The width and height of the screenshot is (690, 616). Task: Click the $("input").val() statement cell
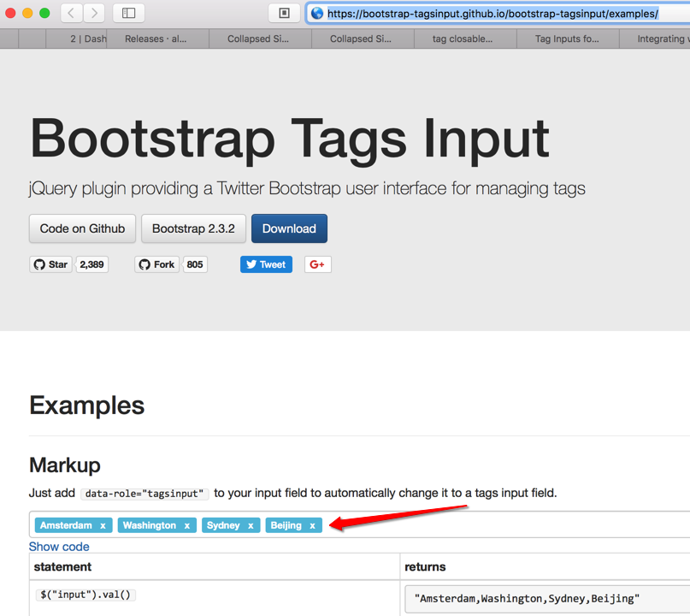86,595
